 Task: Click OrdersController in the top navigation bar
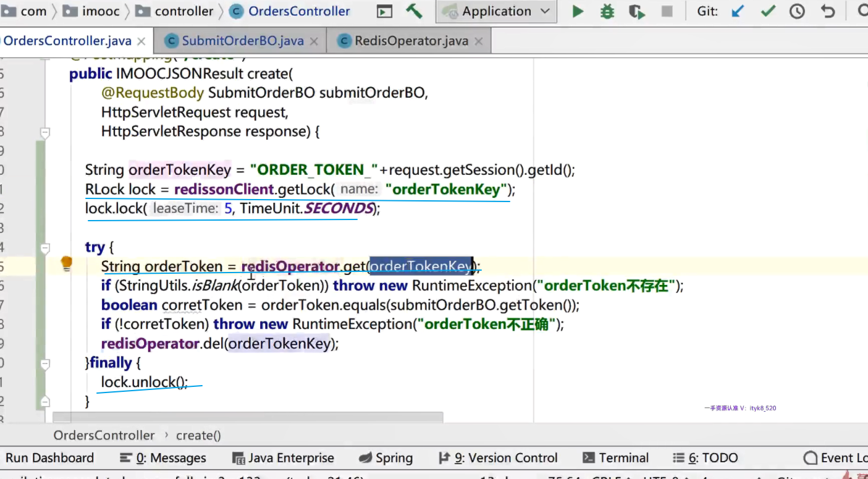coord(290,11)
